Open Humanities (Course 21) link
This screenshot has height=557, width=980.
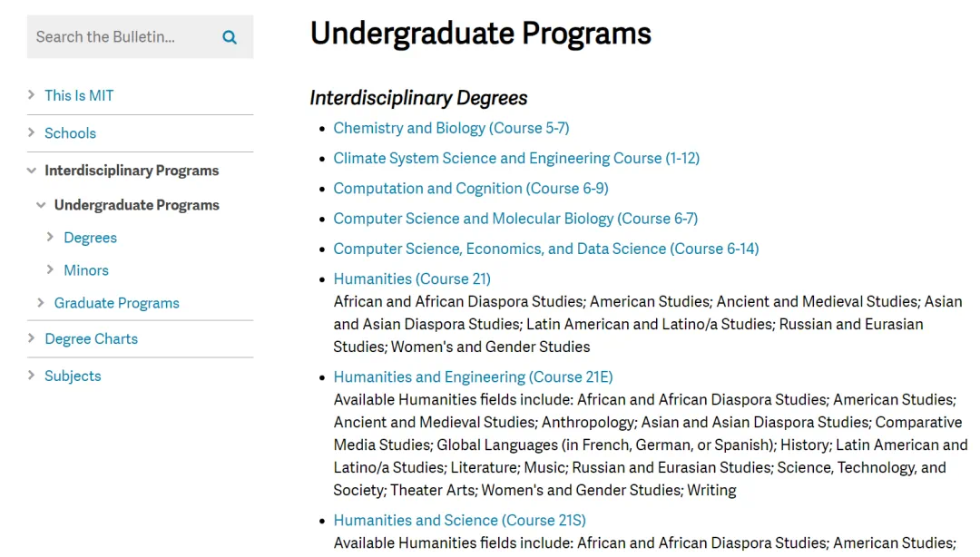(412, 278)
